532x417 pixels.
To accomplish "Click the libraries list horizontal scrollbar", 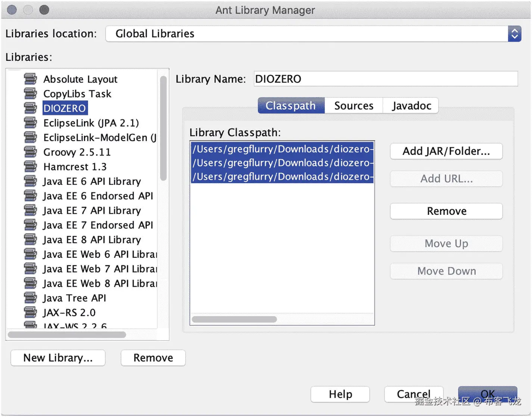I will 67,335.
